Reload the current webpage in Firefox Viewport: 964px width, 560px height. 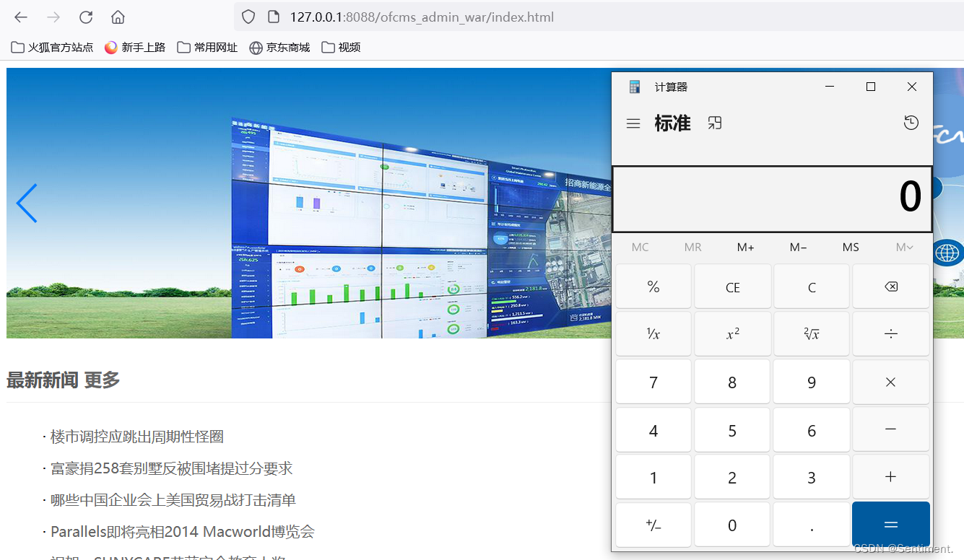[x=86, y=16]
